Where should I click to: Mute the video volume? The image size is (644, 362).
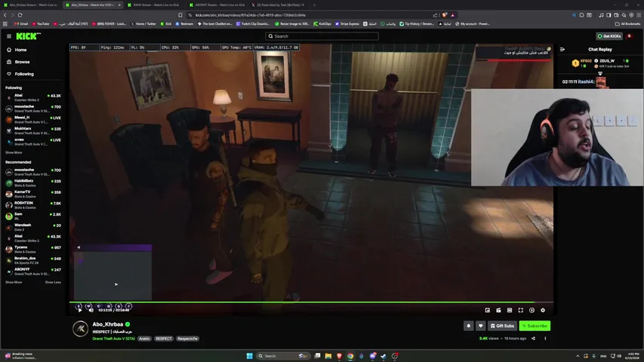click(x=91, y=310)
